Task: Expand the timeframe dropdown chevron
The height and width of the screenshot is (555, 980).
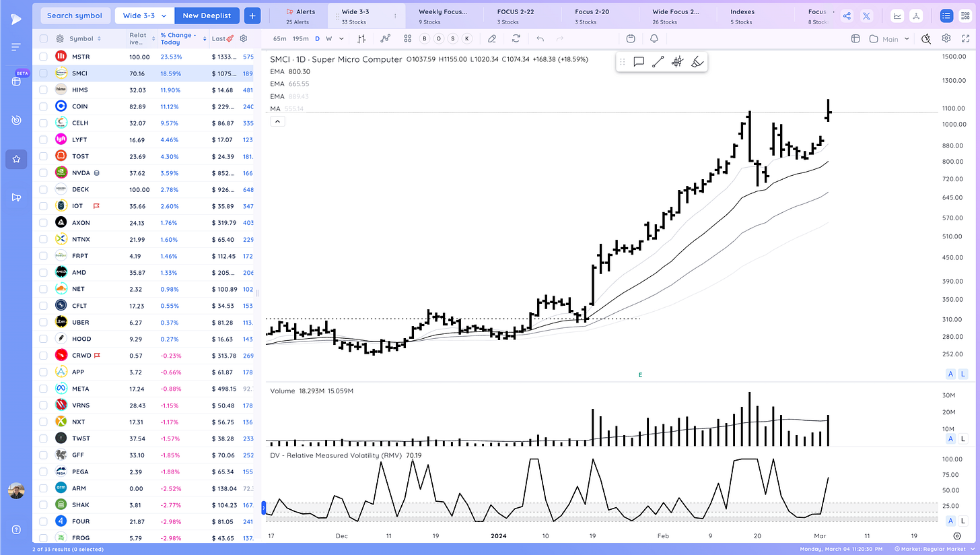Action: pyautogui.click(x=342, y=39)
